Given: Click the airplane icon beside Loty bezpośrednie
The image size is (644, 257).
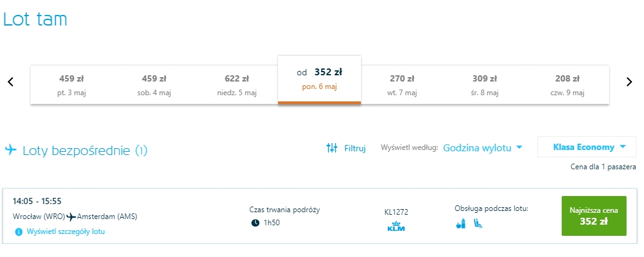Looking at the screenshot, I should point(11,150).
